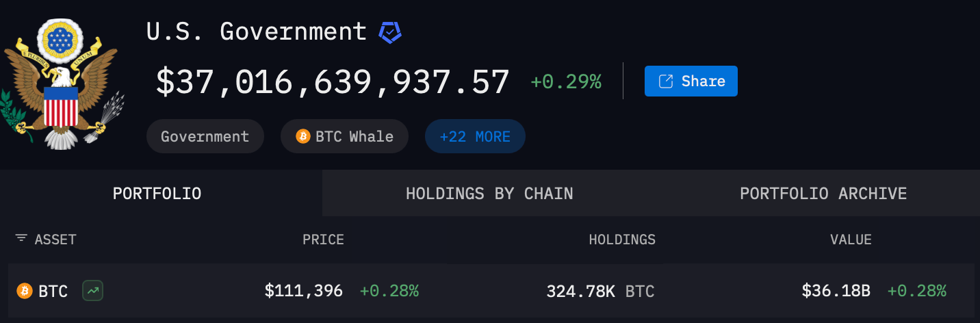Click the U.S. Government entity title

tap(257, 31)
